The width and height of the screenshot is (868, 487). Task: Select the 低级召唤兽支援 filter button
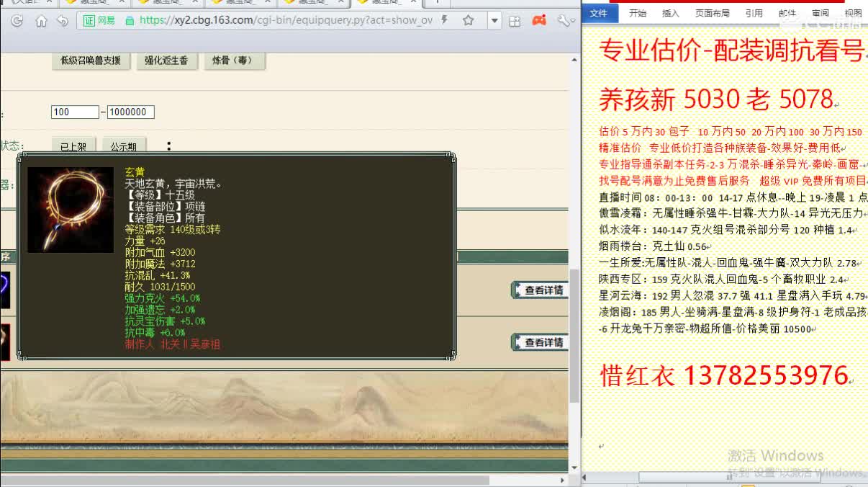tap(91, 61)
